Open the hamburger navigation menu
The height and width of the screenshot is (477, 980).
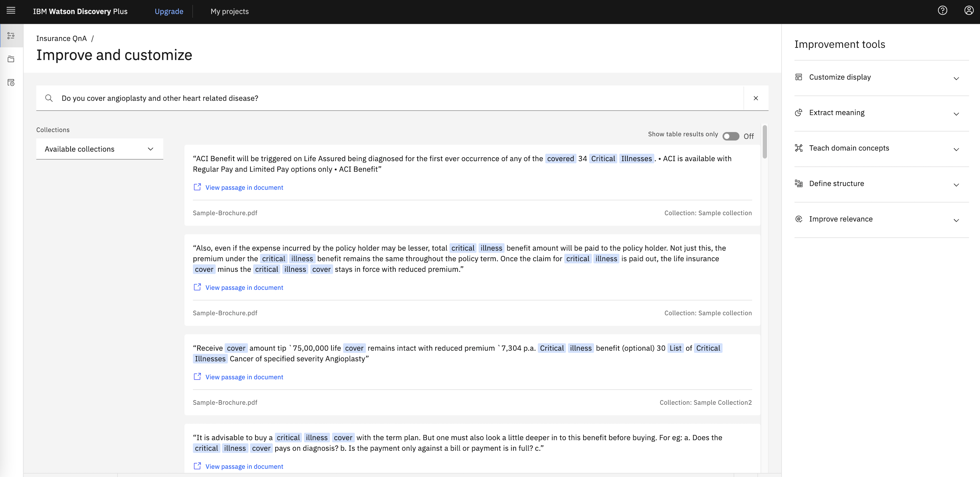(11, 11)
